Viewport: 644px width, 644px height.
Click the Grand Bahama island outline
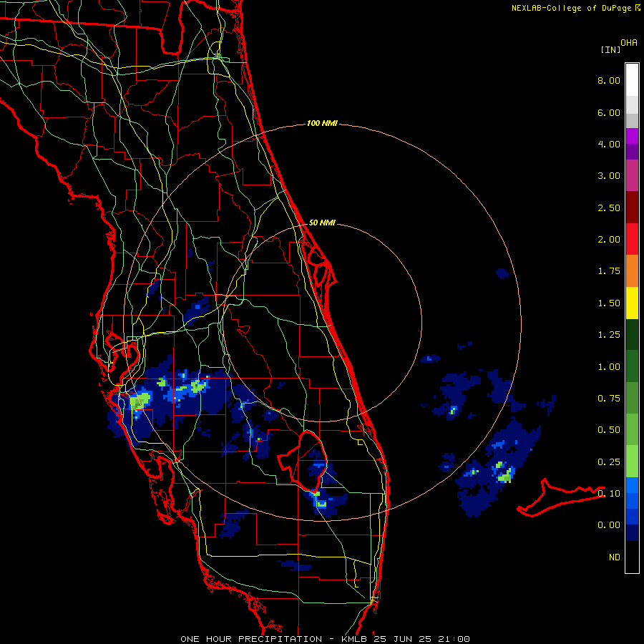coord(560,498)
